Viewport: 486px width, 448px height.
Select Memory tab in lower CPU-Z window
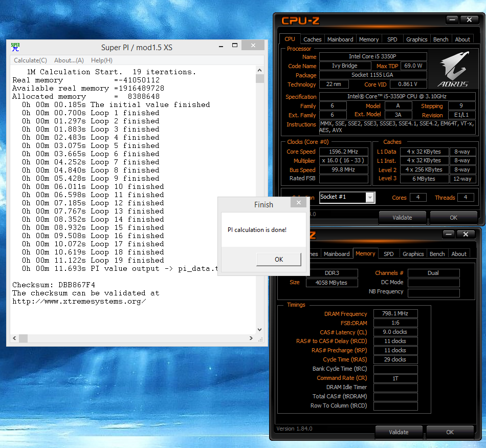[365, 253]
